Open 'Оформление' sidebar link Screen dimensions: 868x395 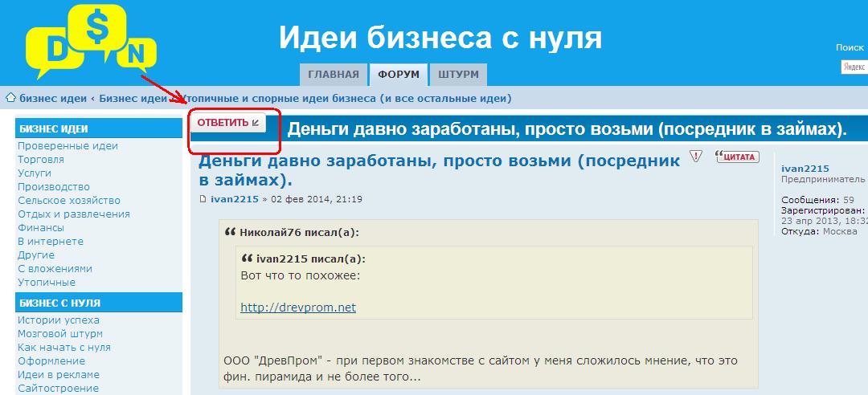51,360
